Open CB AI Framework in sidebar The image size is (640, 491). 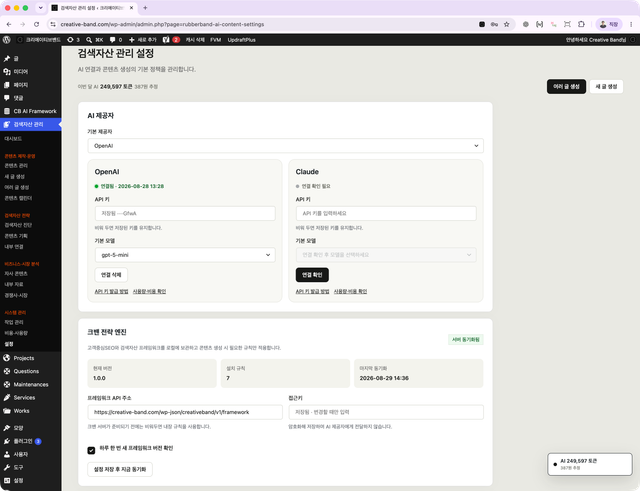click(x=31, y=111)
